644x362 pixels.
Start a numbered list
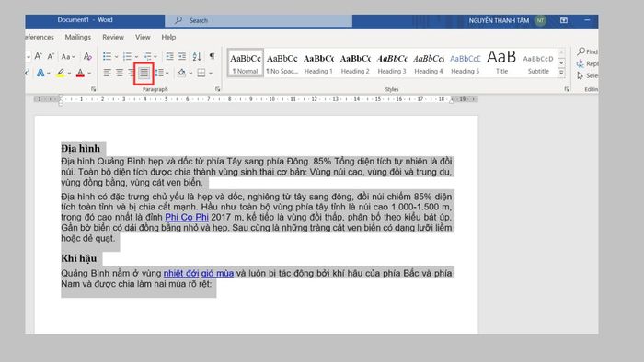point(127,56)
